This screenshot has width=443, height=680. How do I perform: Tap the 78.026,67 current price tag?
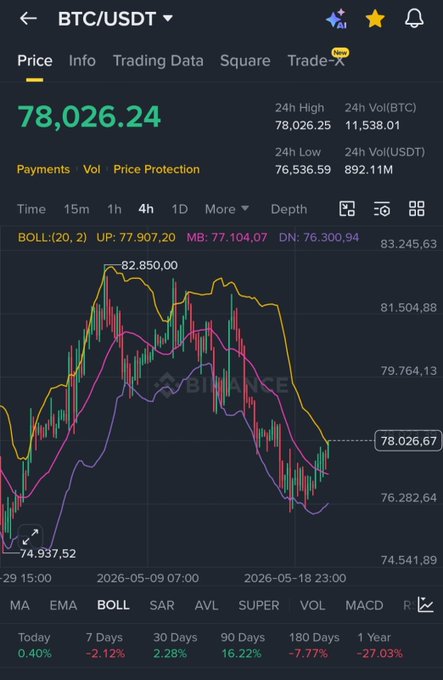point(408,441)
